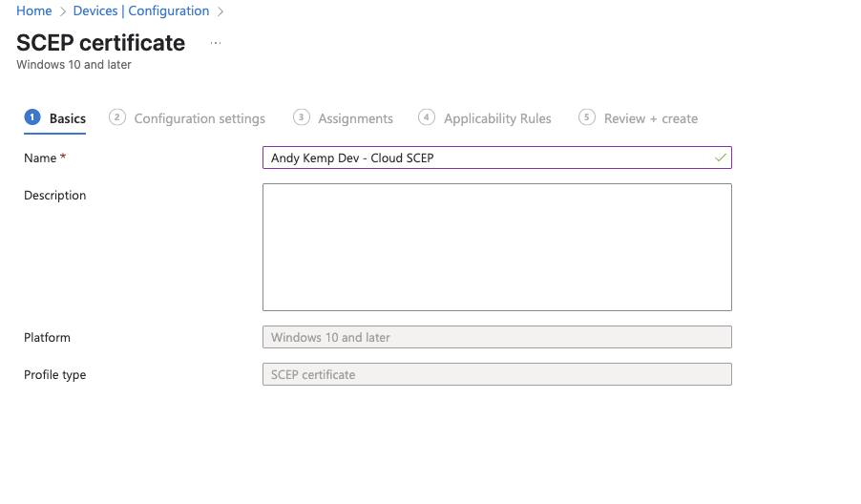Screen dimensions: 861x504
Task: Focus the Name input field
Action: point(497,157)
